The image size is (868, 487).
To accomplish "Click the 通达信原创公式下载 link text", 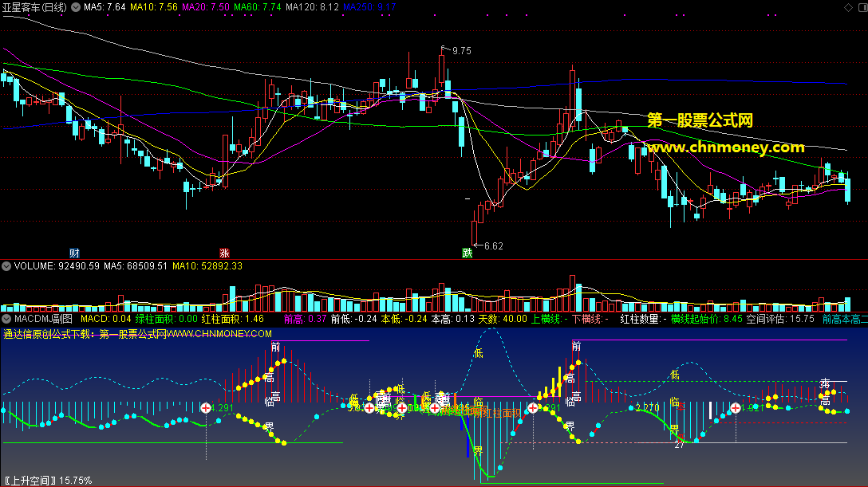I will coord(137,334).
